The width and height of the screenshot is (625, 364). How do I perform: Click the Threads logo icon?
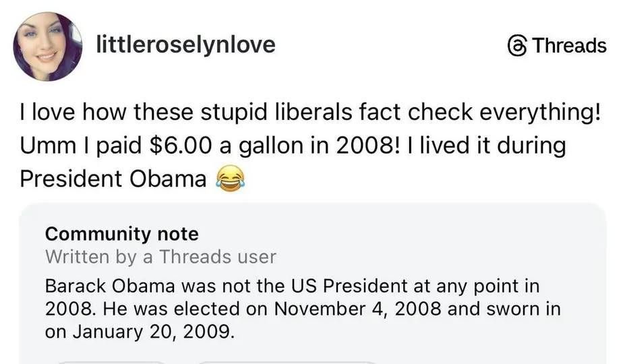pyautogui.click(x=516, y=45)
